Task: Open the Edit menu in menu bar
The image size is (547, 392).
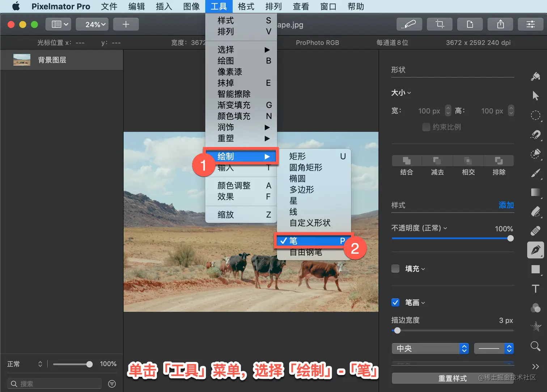Action: point(137,7)
